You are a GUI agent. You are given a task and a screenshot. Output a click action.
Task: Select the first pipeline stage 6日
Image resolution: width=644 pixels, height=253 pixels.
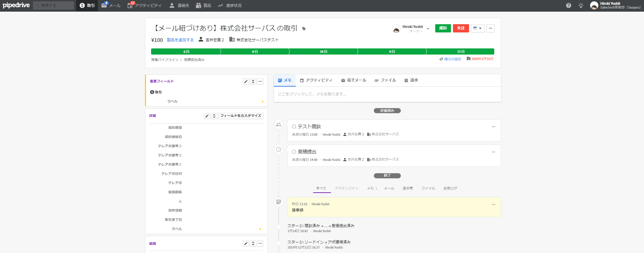coord(186,51)
